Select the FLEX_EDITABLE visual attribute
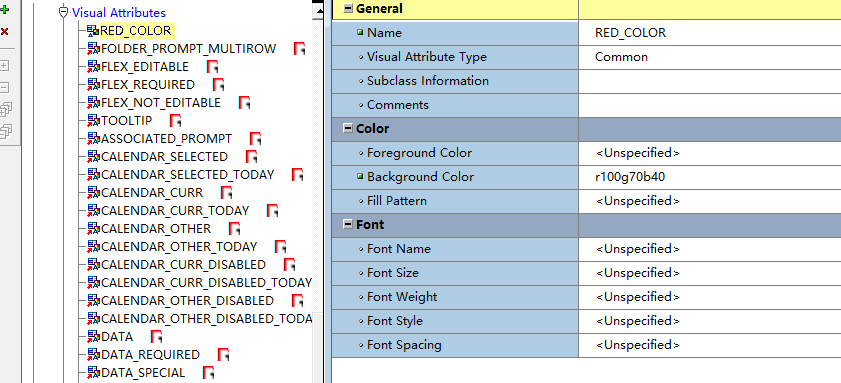This screenshot has height=383, width=841. 145,67
